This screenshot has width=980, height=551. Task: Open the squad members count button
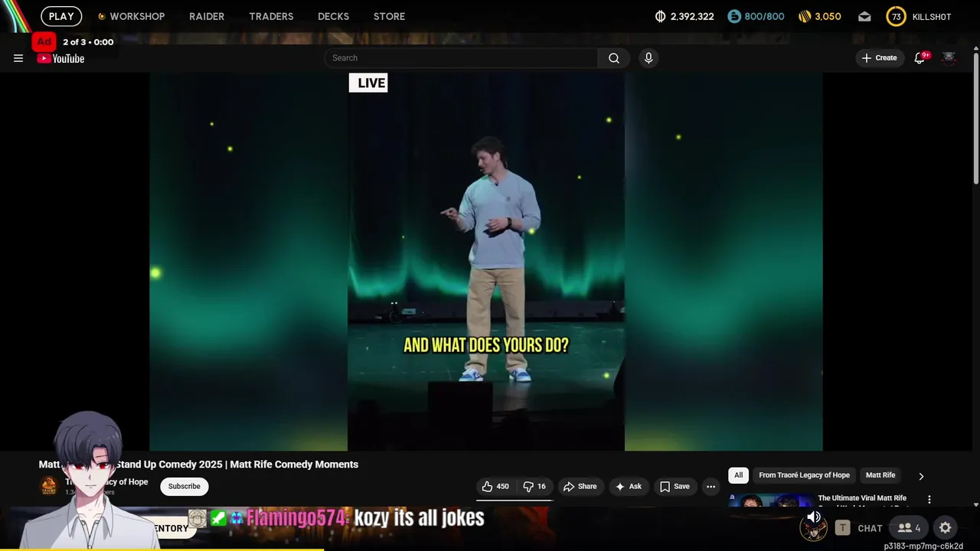(x=910, y=528)
